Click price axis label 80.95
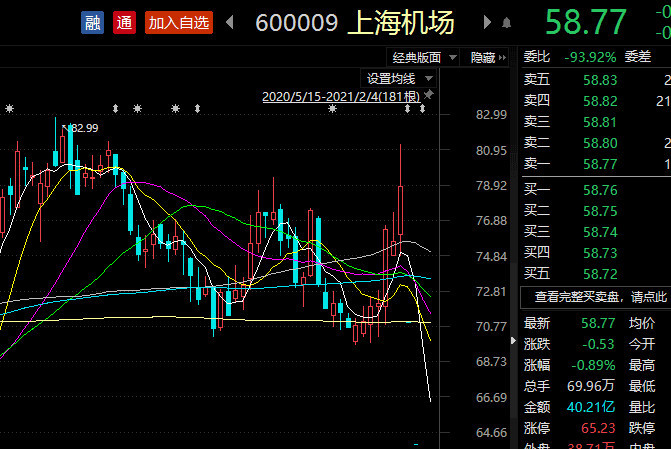Viewport: 671px width, 449px height. (x=491, y=150)
